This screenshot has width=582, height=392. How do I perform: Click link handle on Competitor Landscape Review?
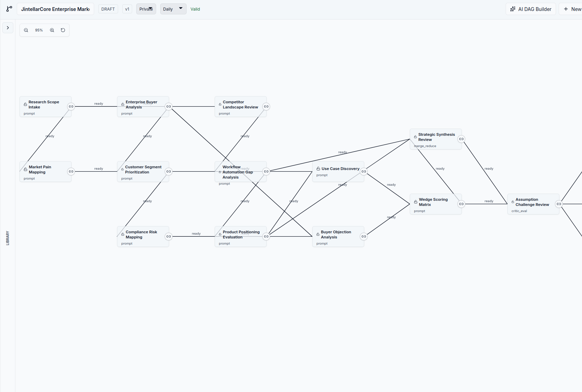click(266, 106)
